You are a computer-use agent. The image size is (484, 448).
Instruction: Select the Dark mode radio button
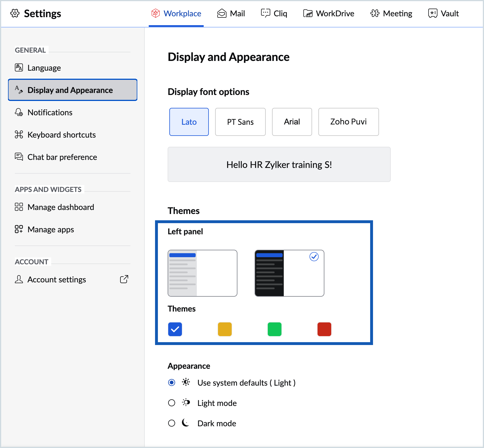pos(172,423)
